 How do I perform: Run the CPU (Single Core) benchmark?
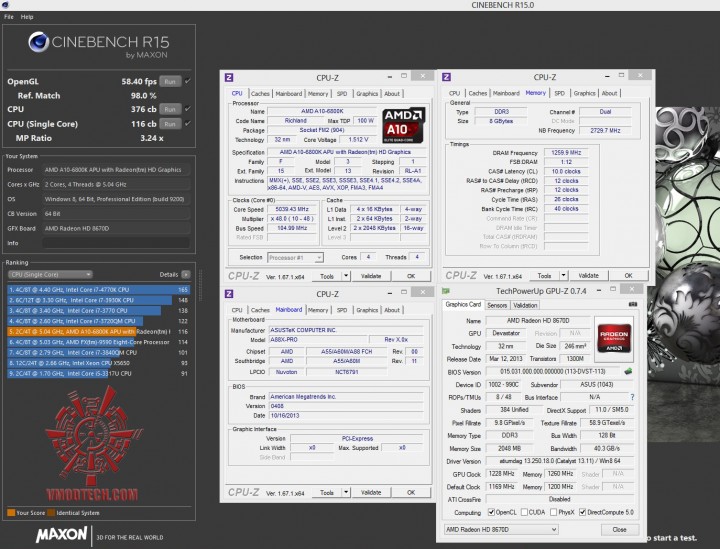coord(170,123)
